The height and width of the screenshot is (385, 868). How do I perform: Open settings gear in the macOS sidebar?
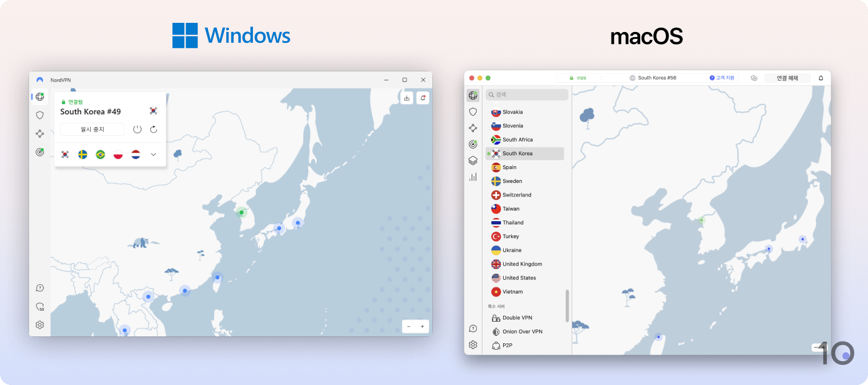click(x=473, y=344)
